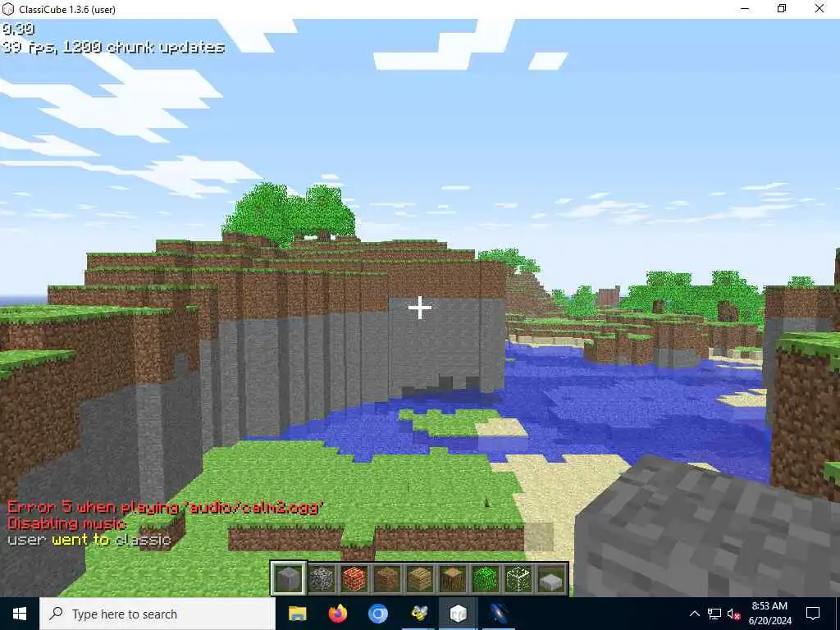Select the green leaves block in the hotbar
This screenshot has height=630, width=840.
[x=486, y=578]
